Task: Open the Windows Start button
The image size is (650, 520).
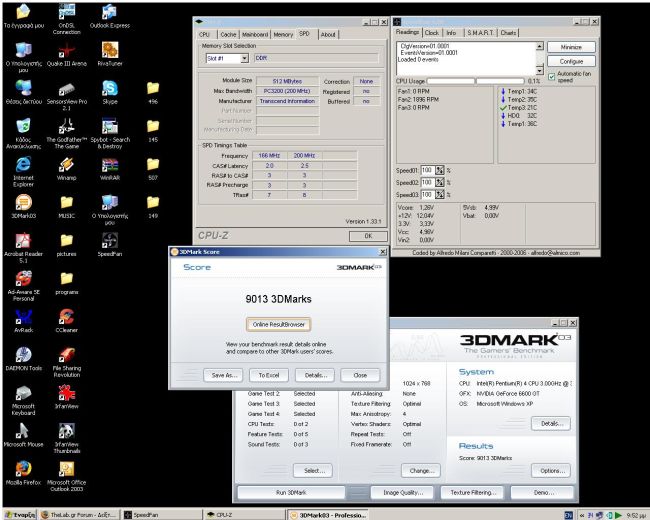Action: pyautogui.click(x=20, y=515)
